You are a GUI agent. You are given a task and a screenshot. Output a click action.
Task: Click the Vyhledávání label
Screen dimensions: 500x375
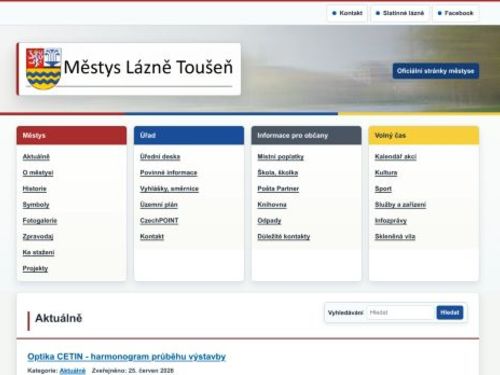click(345, 313)
